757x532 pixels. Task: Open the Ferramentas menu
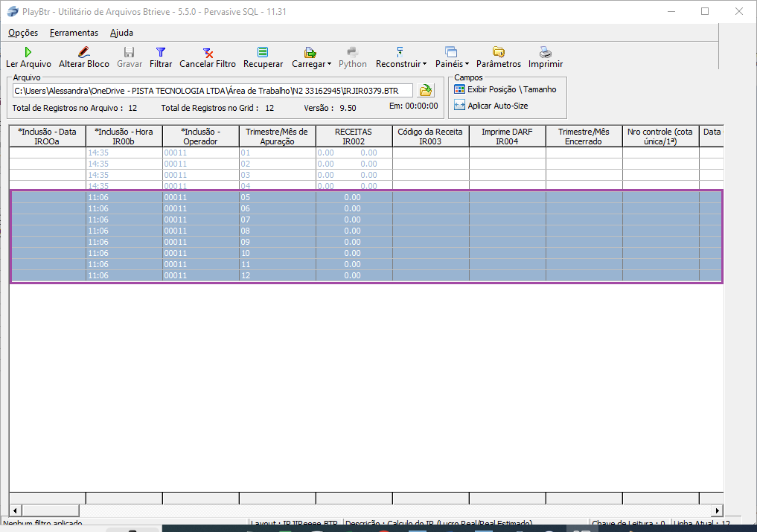pyautogui.click(x=74, y=33)
